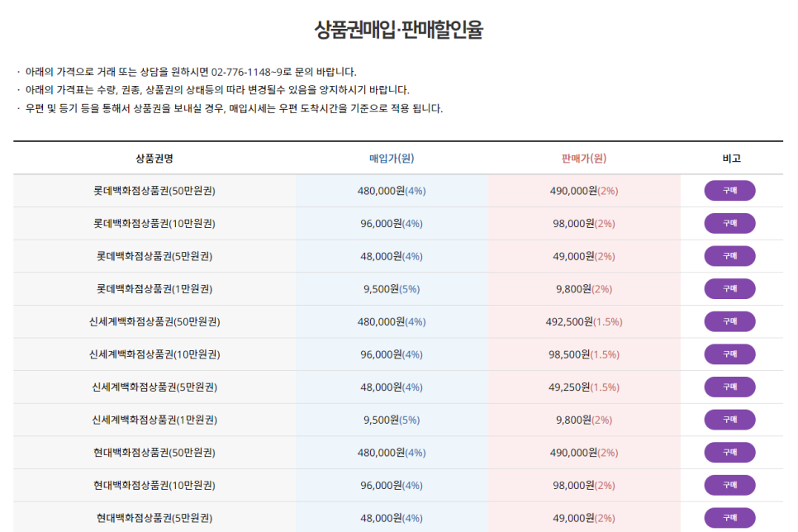
Task: Click product name 롯데백화점상품권(1만원권)
Action: pos(154,288)
